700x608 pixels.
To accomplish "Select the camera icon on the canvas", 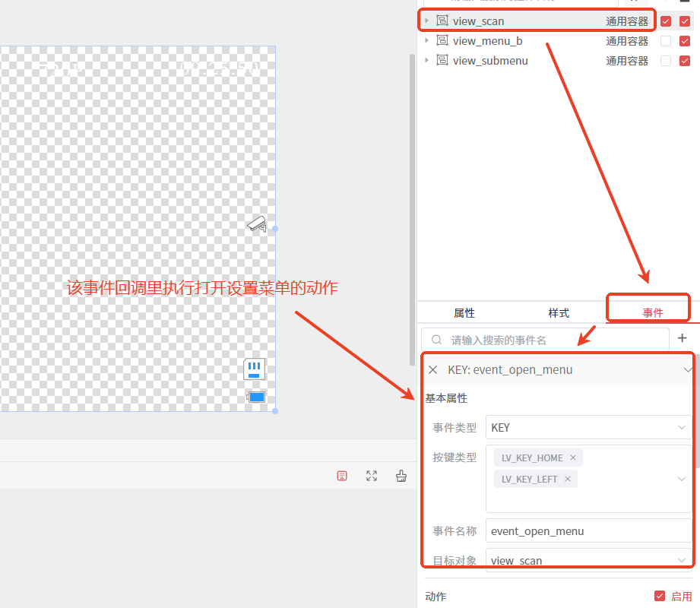I will pos(257,223).
